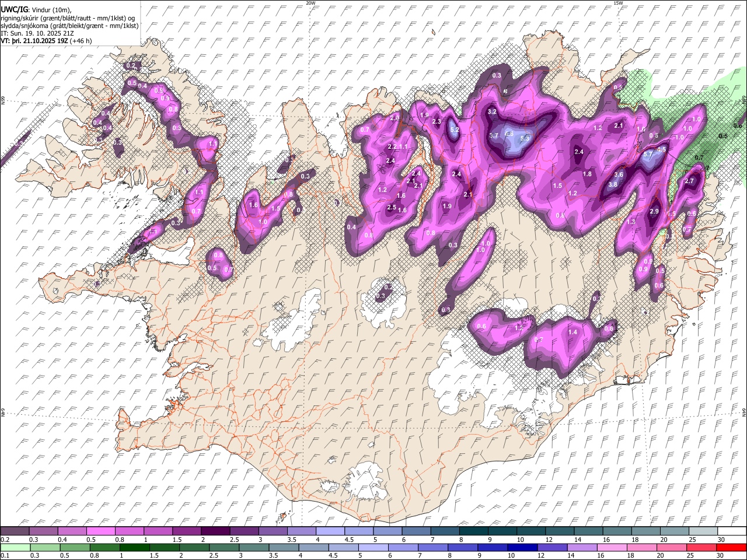Screen dimensions: 747x560
Task: Click the white final swatch after 30 in top legend row
Action: click(x=731, y=531)
